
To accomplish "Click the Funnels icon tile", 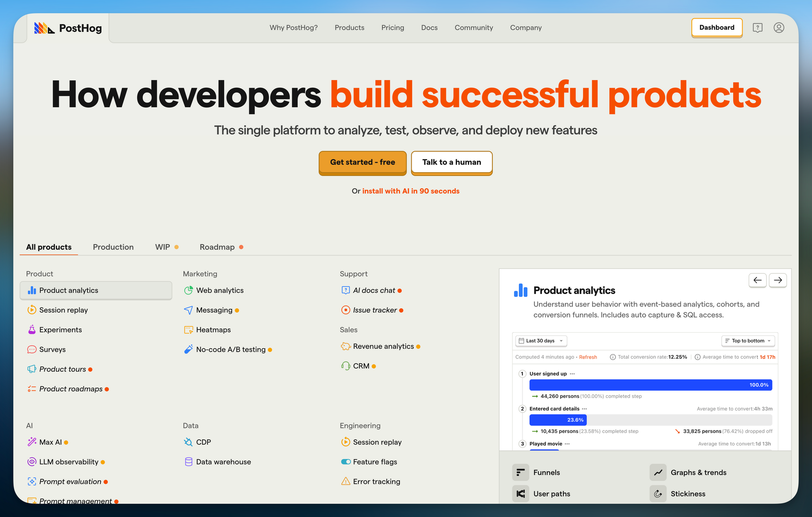I will [520, 472].
